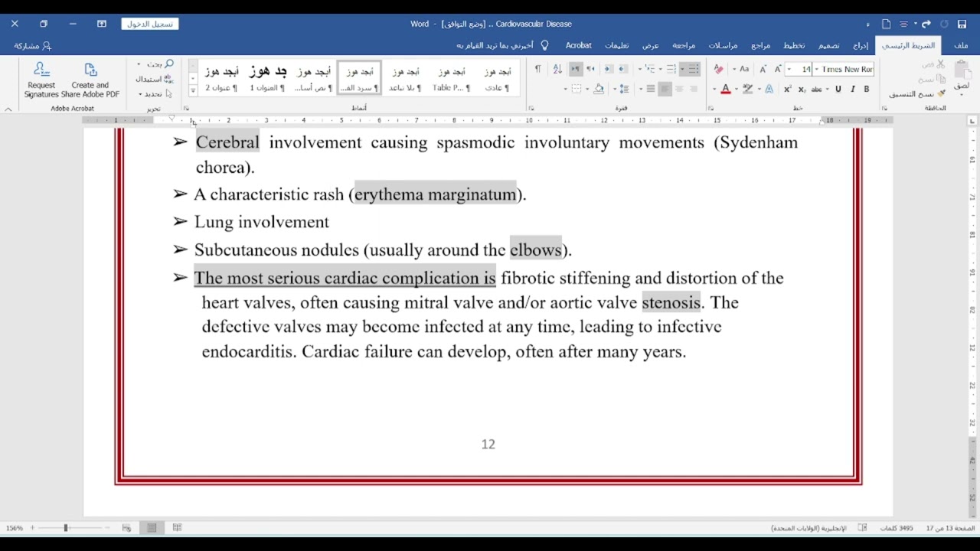Image resolution: width=980 pixels, height=551 pixels.
Task: Open the Acrobat ribbon tab
Action: [579, 46]
